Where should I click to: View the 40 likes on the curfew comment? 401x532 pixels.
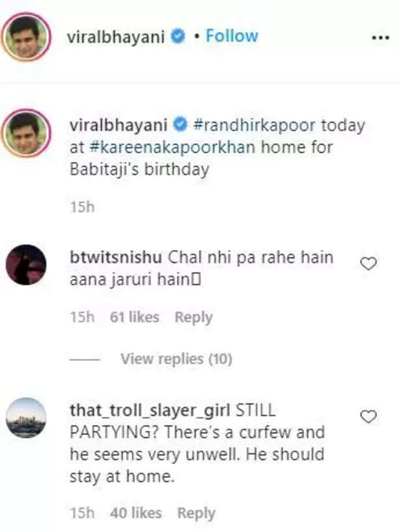coord(135,514)
